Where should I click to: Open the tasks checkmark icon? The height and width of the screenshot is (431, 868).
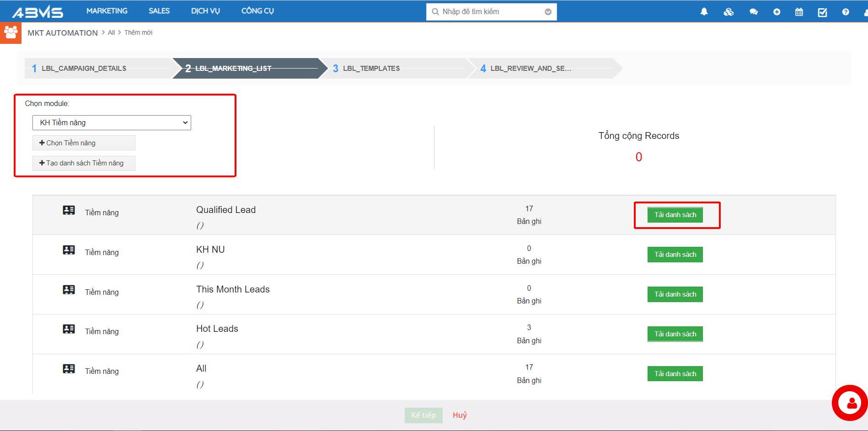(822, 12)
